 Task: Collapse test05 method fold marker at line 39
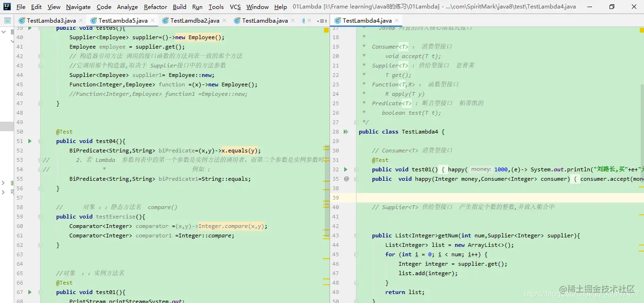40,28
